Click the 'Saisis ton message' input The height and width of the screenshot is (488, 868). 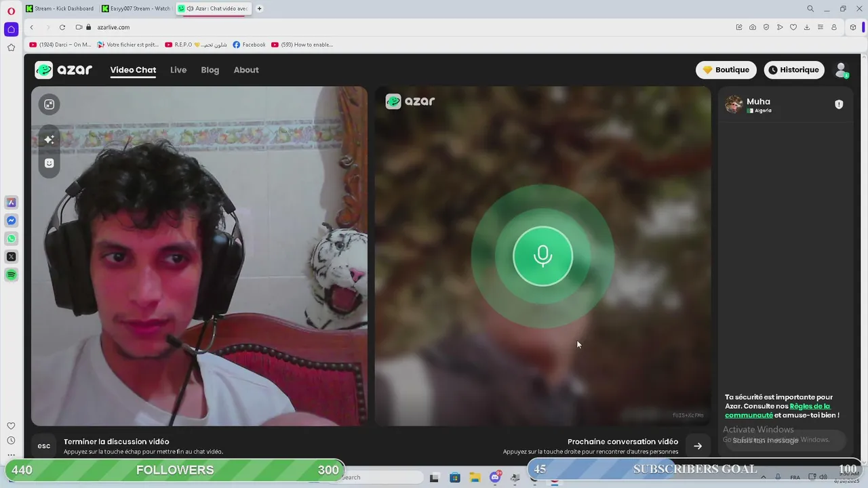point(785,441)
